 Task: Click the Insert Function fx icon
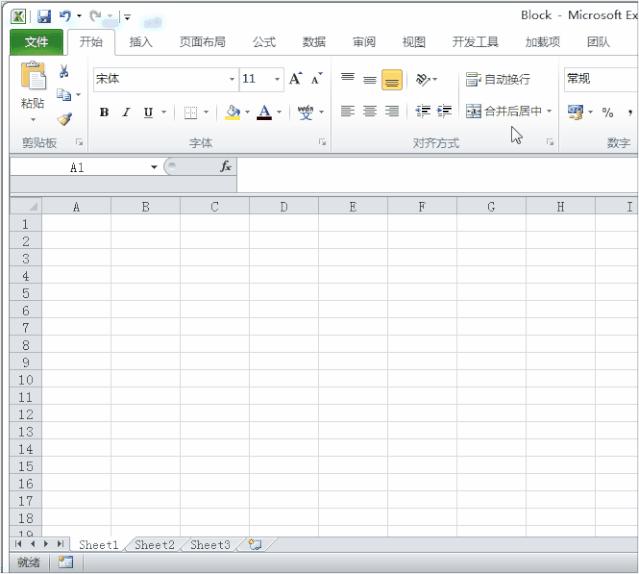(226, 167)
